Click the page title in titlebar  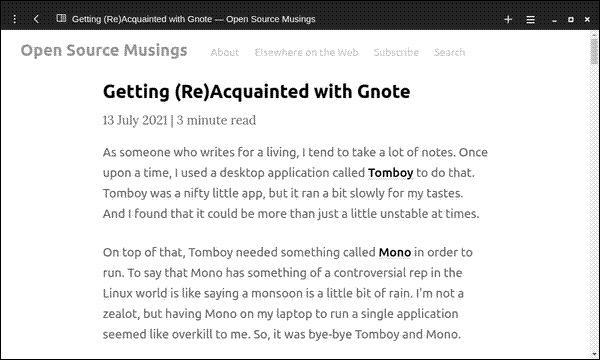pos(194,19)
